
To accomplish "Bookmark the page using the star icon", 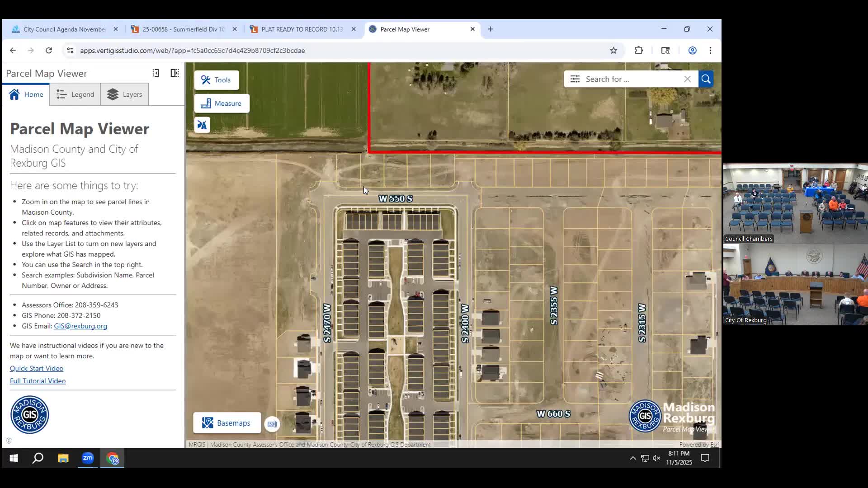I will [x=613, y=50].
